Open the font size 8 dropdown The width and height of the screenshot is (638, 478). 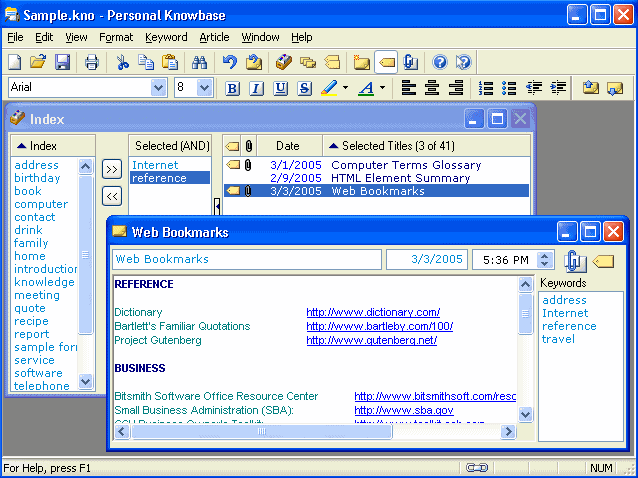205,87
